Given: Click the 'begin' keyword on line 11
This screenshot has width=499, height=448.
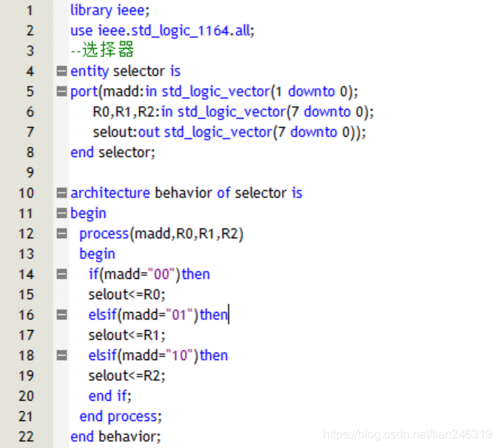Looking at the screenshot, I should pyautogui.click(x=88, y=214).
